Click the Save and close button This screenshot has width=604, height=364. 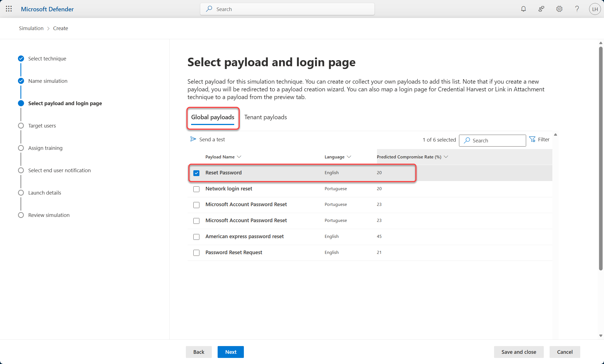click(519, 352)
